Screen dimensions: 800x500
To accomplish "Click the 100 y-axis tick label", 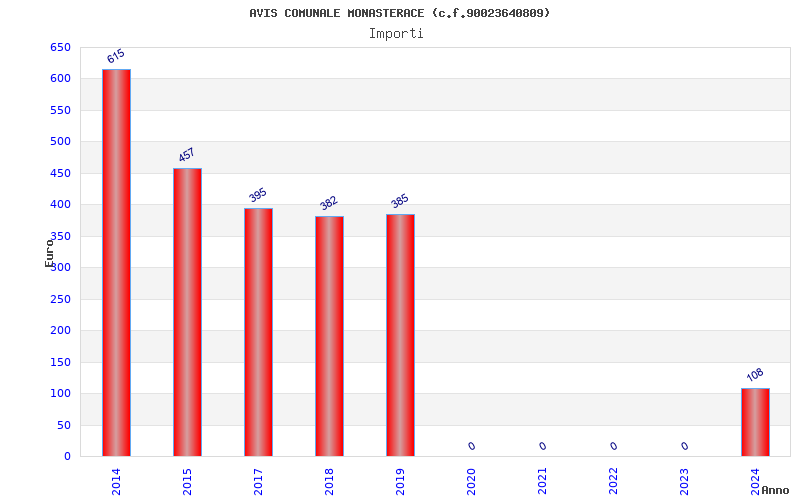I will click(60, 393).
